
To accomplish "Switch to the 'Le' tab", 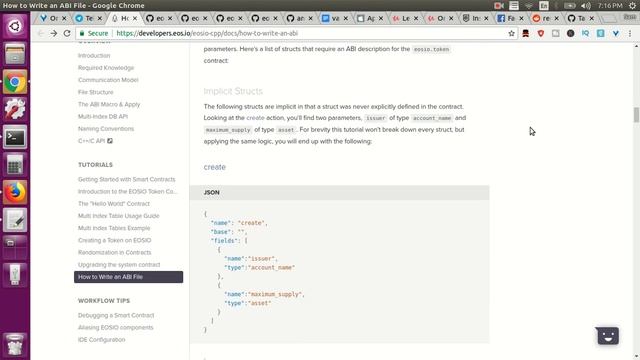I will point(406,18).
